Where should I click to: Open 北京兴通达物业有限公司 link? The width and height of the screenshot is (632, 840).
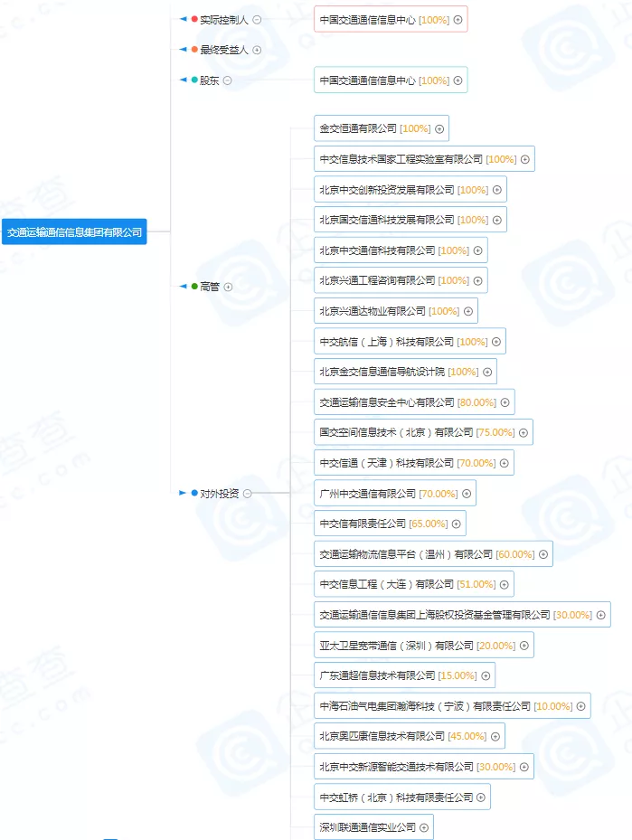coord(373,311)
